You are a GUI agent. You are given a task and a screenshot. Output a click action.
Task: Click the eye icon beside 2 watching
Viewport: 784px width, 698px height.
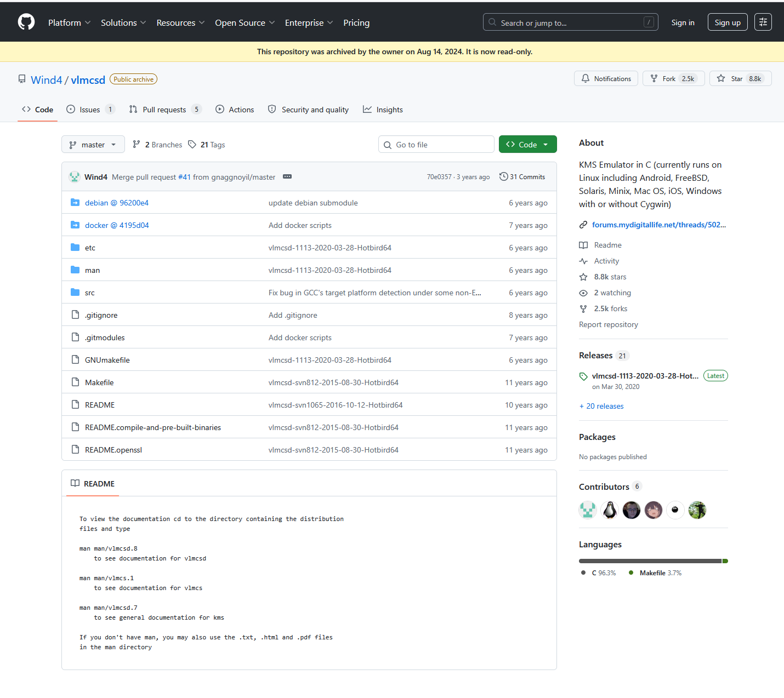click(583, 293)
